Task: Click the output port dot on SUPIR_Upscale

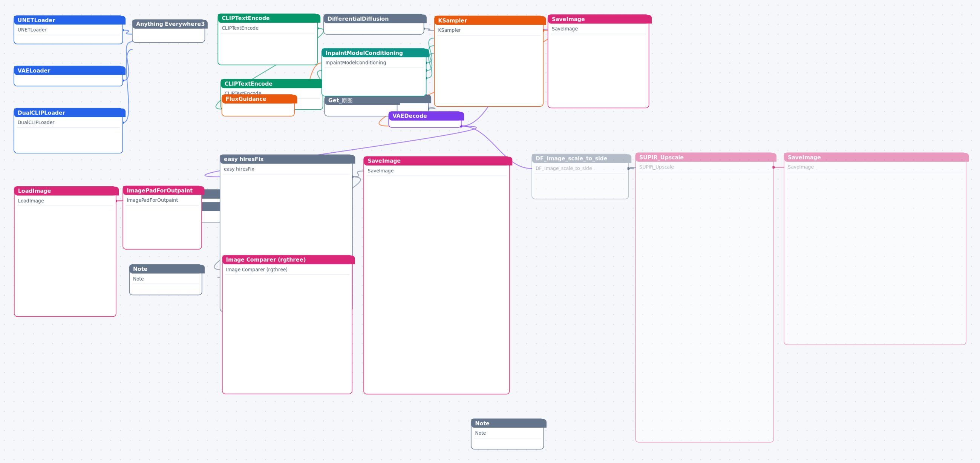Action: (x=773, y=167)
